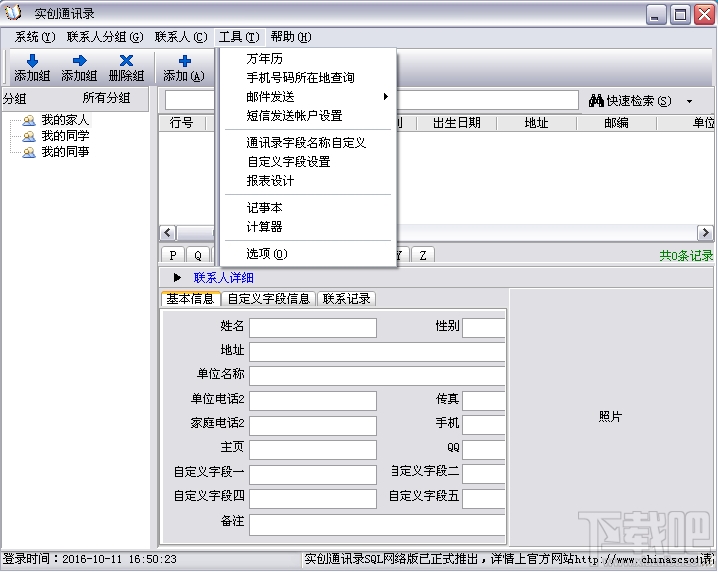Open the 联系人分组 menu
This screenshot has height=572, width=718.
[x=104, y=37]
